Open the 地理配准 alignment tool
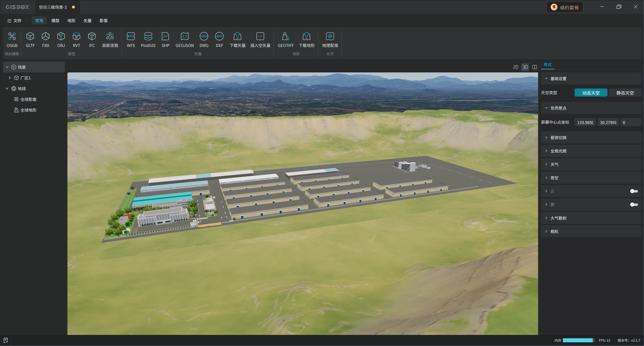The height and width of the screenshot is (346, 644). [x=330, y=40]
